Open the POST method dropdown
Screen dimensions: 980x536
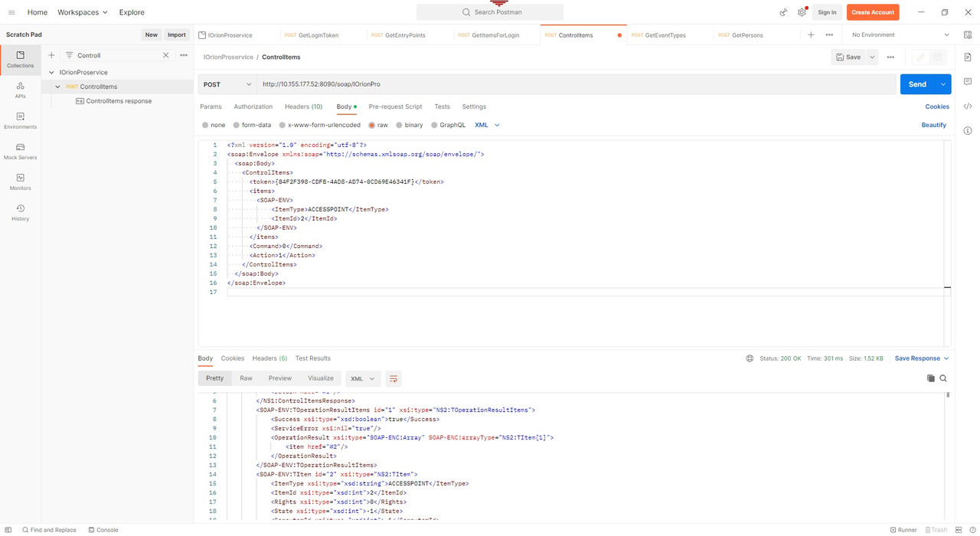click(227, 84)
